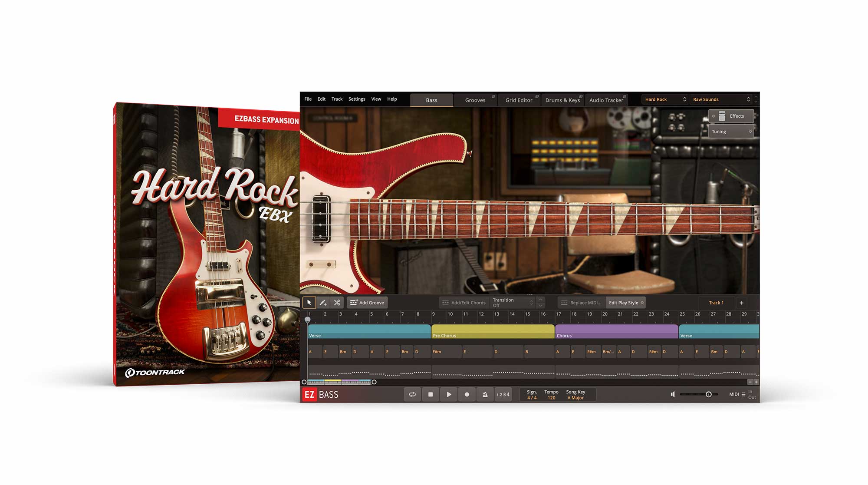Expand the Tuning panel
The image size is (868, 485).
pyautogui.click(x=731, y=132)
